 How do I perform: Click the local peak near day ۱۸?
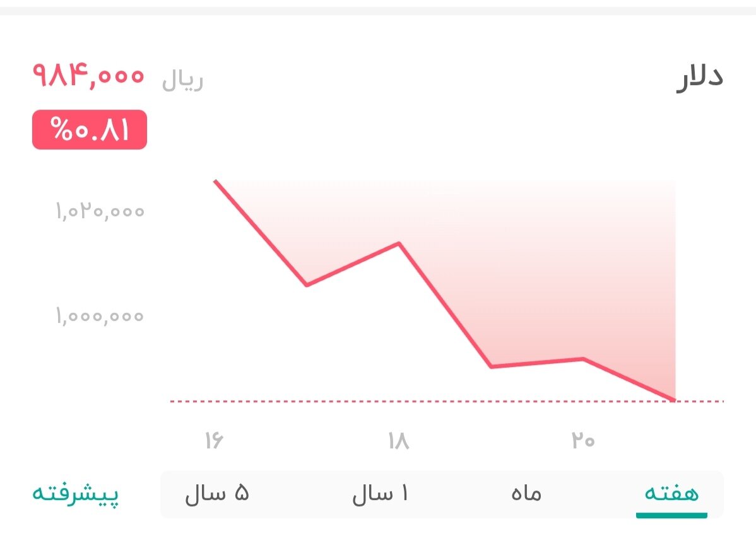399,243
